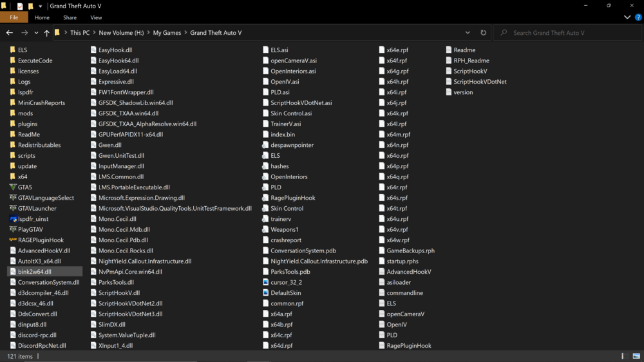Select the XInput1_4.dll file
Screen dimensions: 644x362
[111, 345]
